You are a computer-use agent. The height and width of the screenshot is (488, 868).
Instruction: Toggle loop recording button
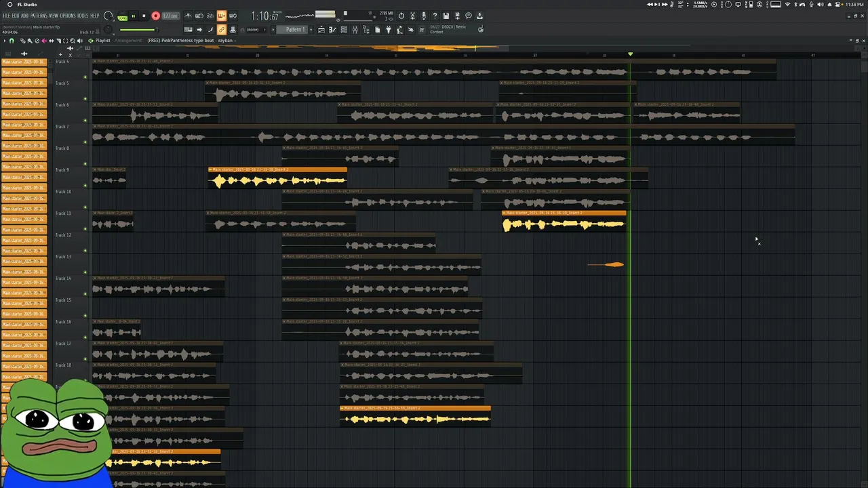[x=233, y=16]
